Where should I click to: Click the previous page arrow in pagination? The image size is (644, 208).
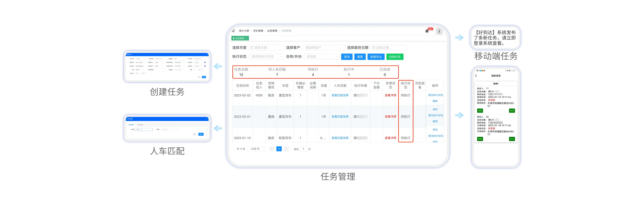coord(272,149)
